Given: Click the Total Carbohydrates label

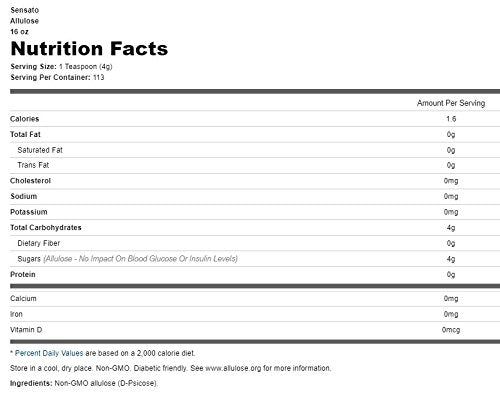Looking at the screenshot, I should coord(46,228).
